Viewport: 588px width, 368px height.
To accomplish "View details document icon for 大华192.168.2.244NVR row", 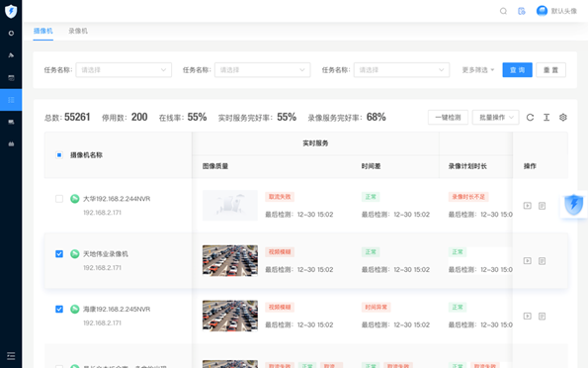I will point(542,206).
